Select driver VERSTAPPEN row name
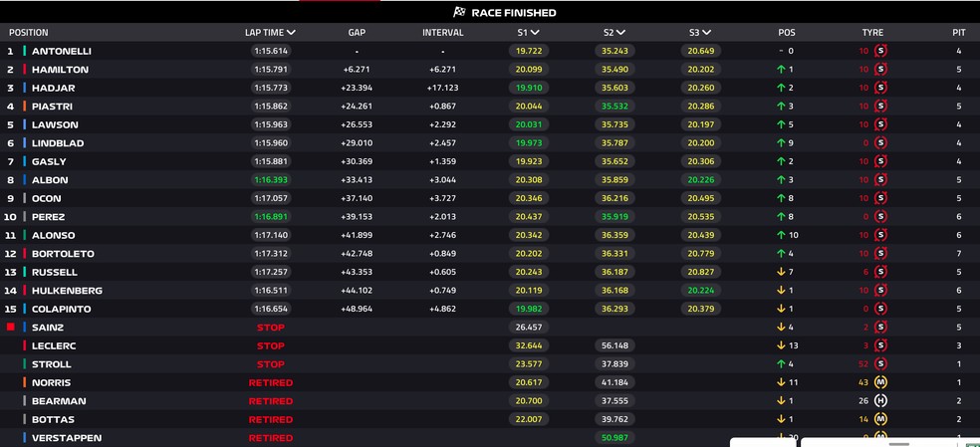Screen dimensions: 980x447 (x=67, y=438)
